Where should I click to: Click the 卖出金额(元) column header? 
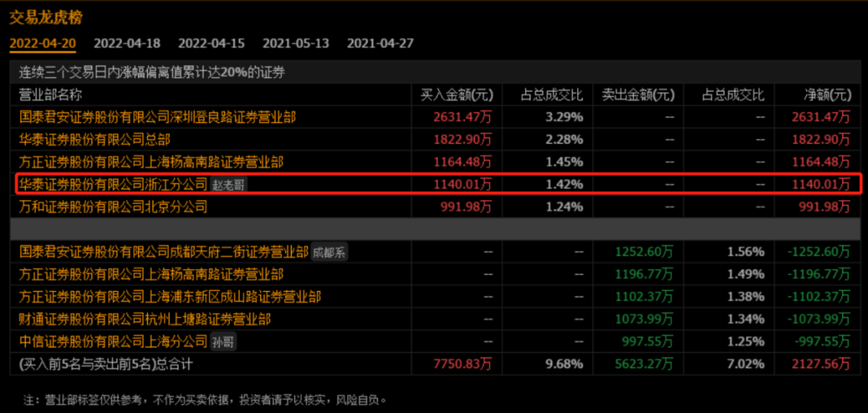(x=638, y=96)
